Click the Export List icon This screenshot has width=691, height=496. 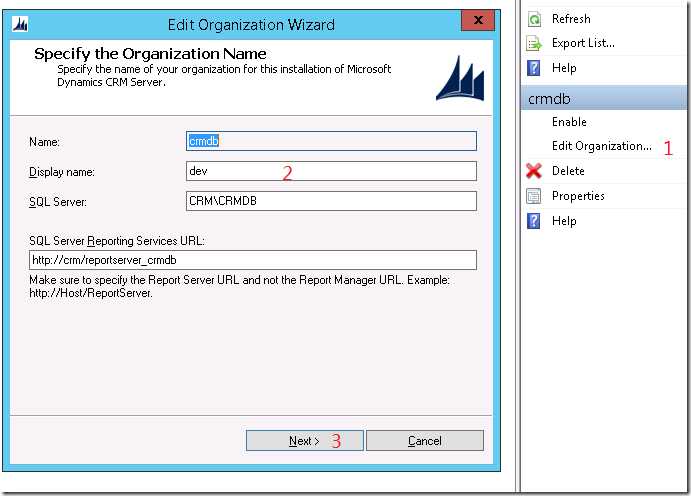tap(534, 44)
